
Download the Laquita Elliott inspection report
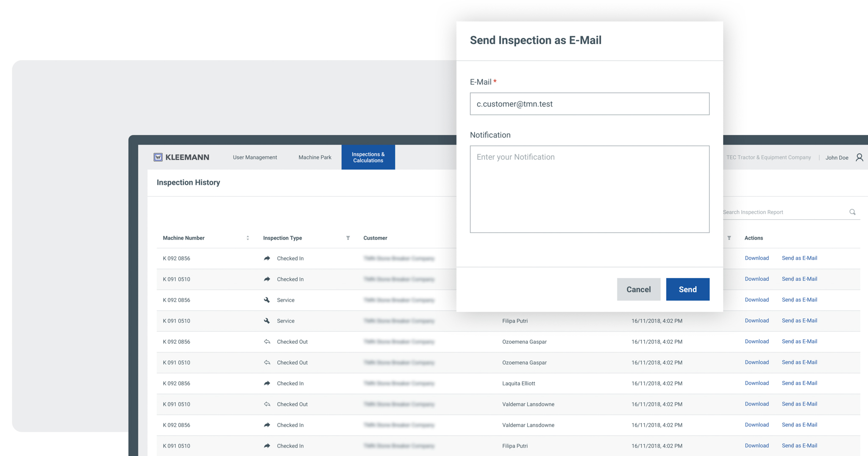click(757, 383)
